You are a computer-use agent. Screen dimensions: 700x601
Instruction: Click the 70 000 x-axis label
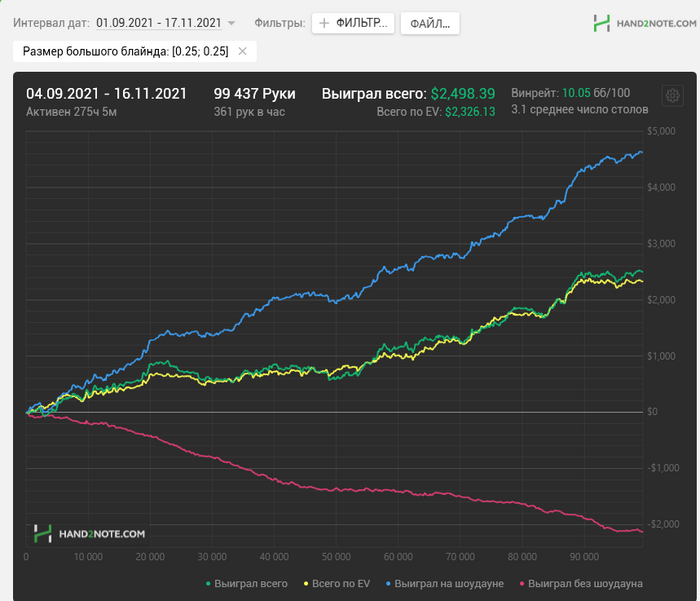point(460,557)
